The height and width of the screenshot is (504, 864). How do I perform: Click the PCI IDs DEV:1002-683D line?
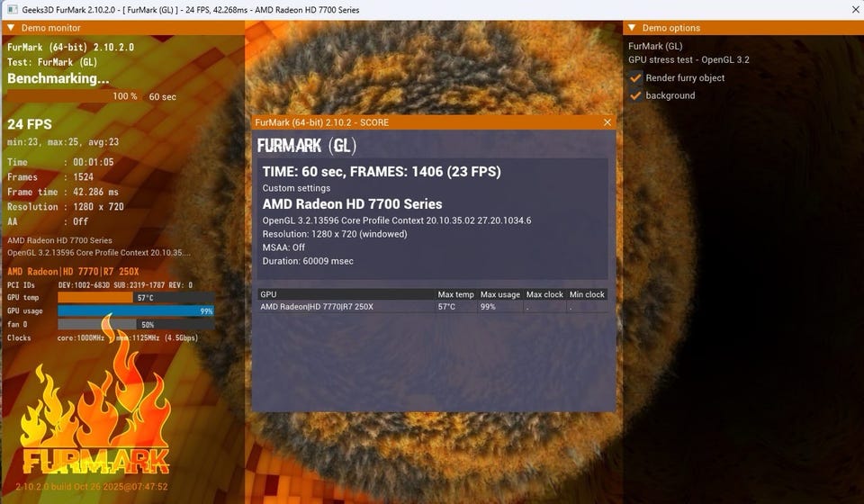[x=100, y=285]
